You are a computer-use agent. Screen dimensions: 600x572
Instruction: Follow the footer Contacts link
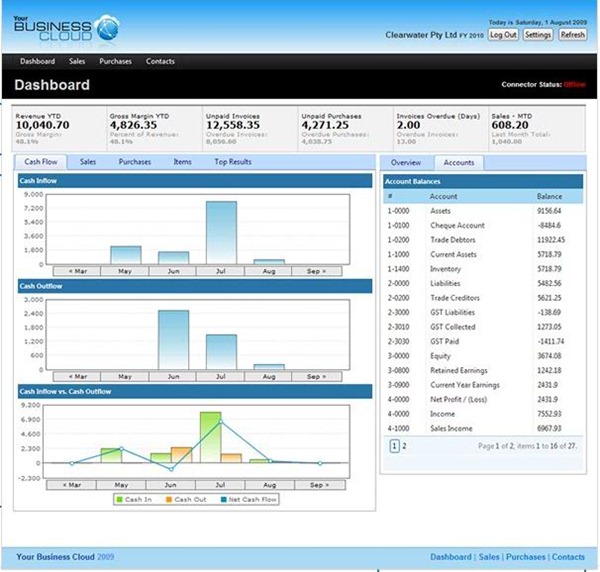pos(568,557)
